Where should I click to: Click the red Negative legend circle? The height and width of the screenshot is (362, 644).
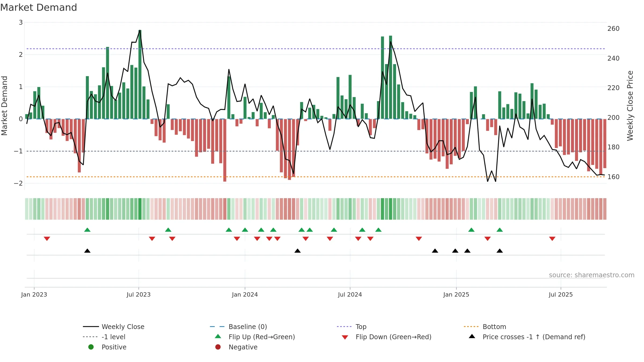[x=218, y=347]
